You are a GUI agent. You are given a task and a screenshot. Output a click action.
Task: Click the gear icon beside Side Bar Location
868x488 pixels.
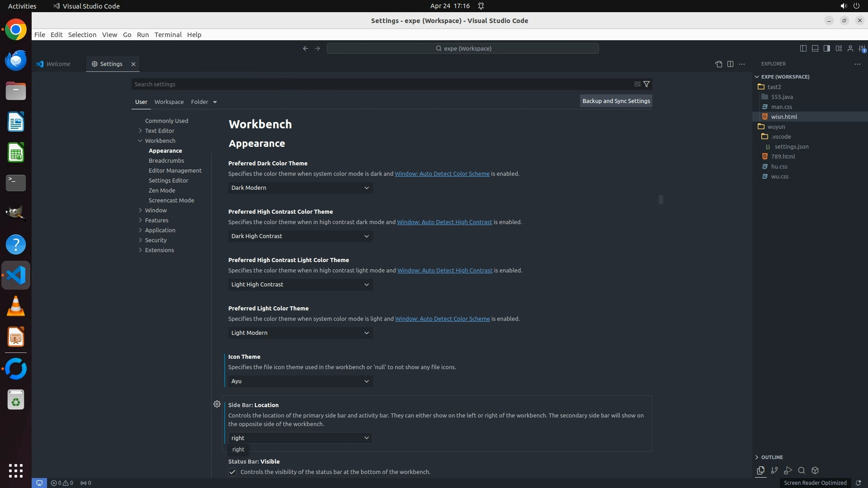[217, 404]
